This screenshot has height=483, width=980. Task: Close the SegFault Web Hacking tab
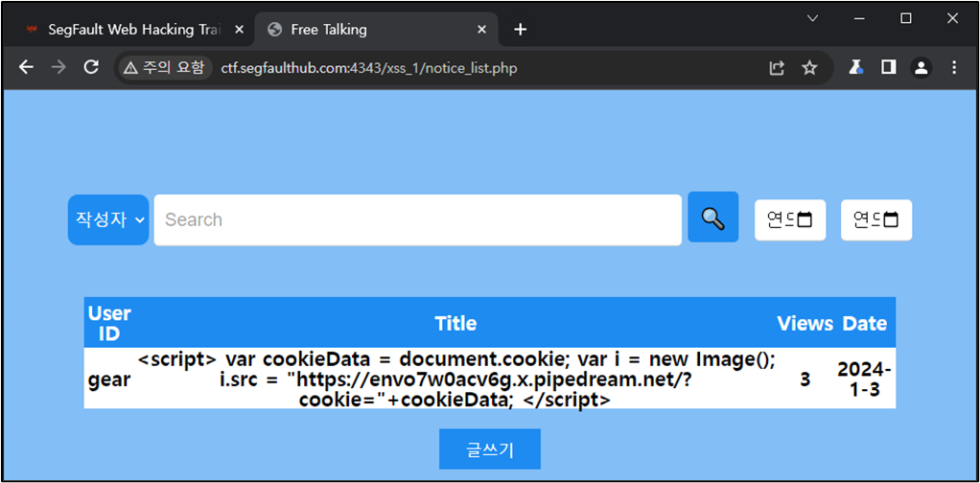click(239, 30)
